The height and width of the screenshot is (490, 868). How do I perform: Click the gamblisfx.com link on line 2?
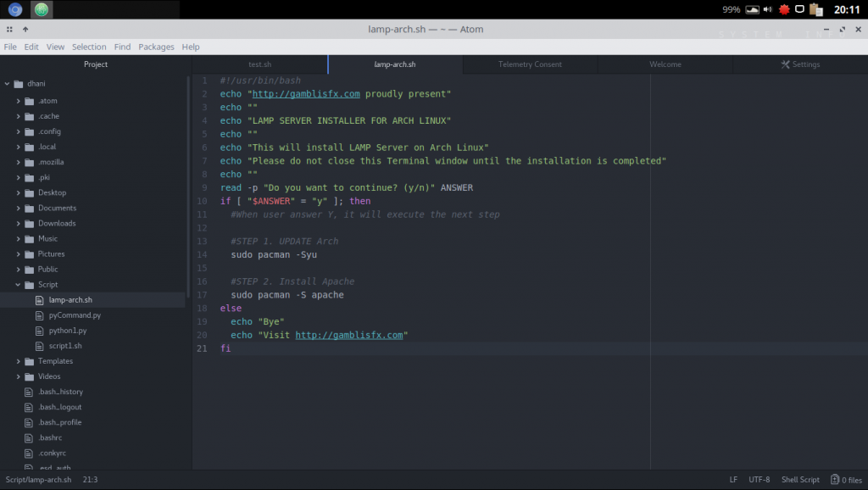(x=306, y=94)
